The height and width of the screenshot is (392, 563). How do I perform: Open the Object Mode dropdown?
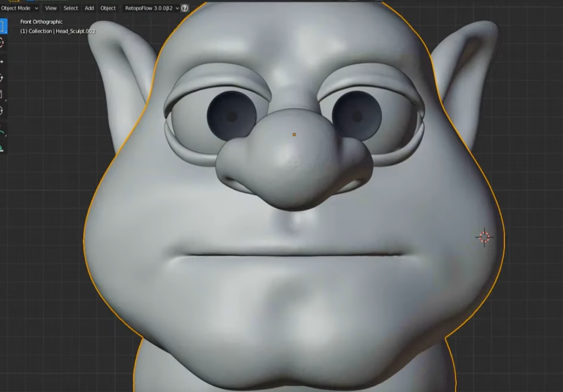(20, 8)
